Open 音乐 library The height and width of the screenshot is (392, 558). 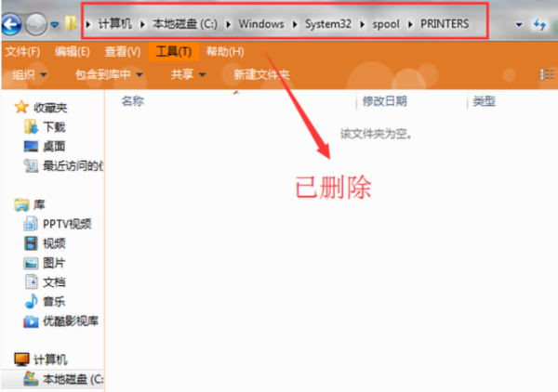point(54,302)
